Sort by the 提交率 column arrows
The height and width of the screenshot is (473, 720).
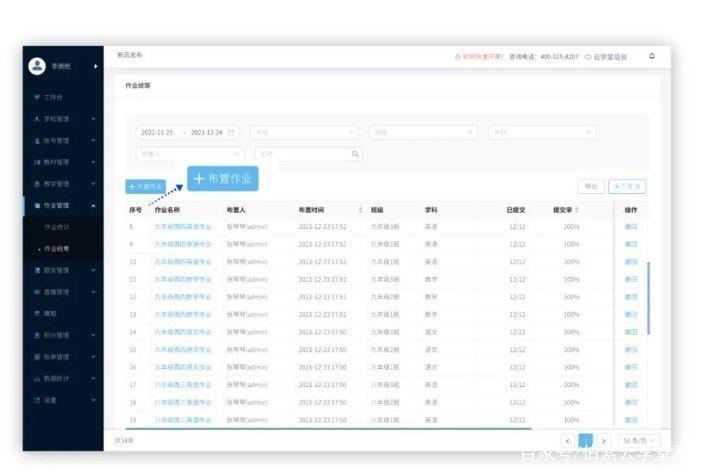[577, 210]
